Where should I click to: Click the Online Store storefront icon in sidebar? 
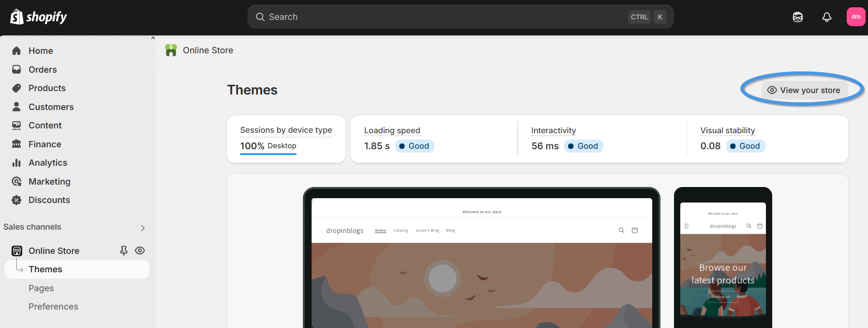pyautogui.click(x=17, y=251)
